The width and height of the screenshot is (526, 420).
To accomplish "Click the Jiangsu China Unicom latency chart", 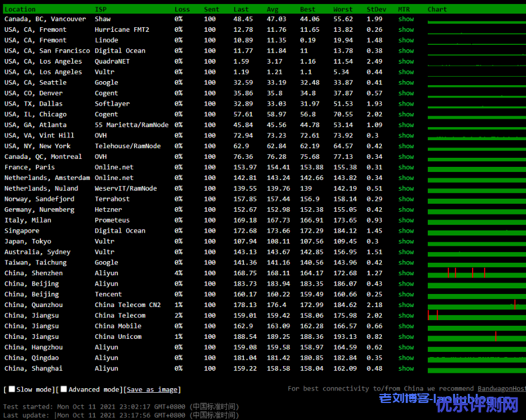I will click(477, 337).
